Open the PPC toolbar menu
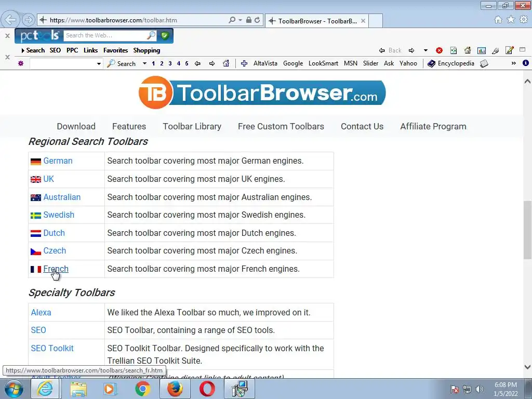The image size is (532, 399). (72, 50)
